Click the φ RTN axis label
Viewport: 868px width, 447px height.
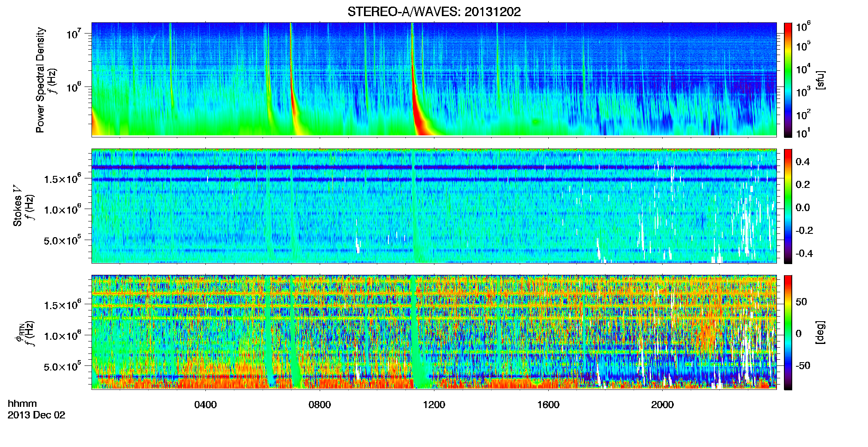(19, 333)
